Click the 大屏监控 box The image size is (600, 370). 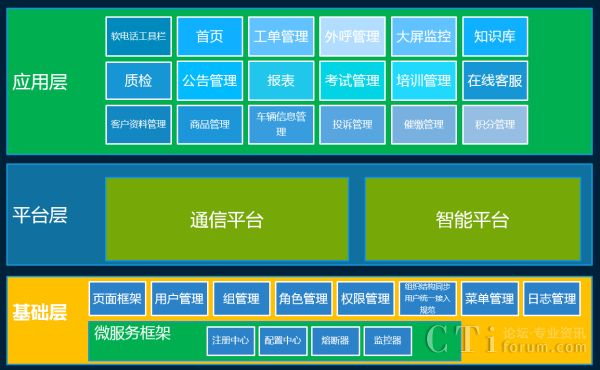tap(424, 36)
